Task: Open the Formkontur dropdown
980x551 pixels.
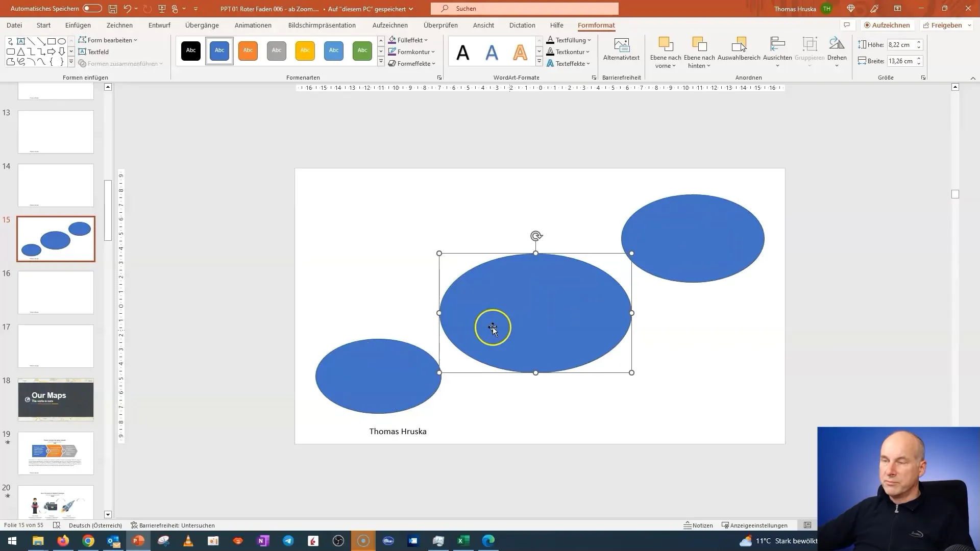Action: (x=411, y=52)
